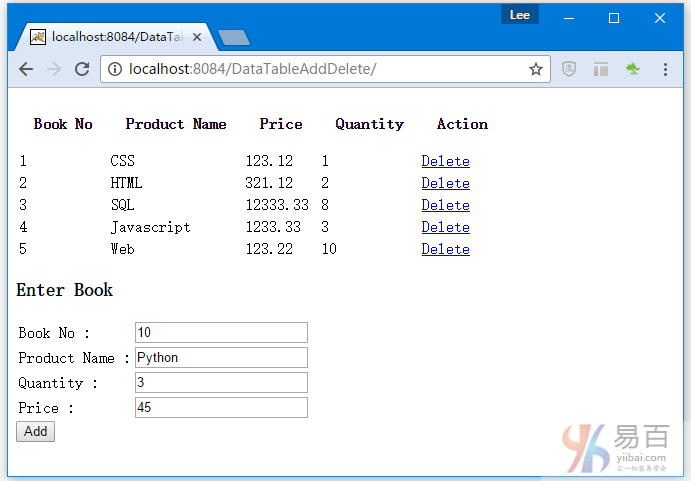Image resolution: width=691 pixels, height=481 pixels.
Task: Click the site info icon in address bar
Action: (x=115, y=69)
